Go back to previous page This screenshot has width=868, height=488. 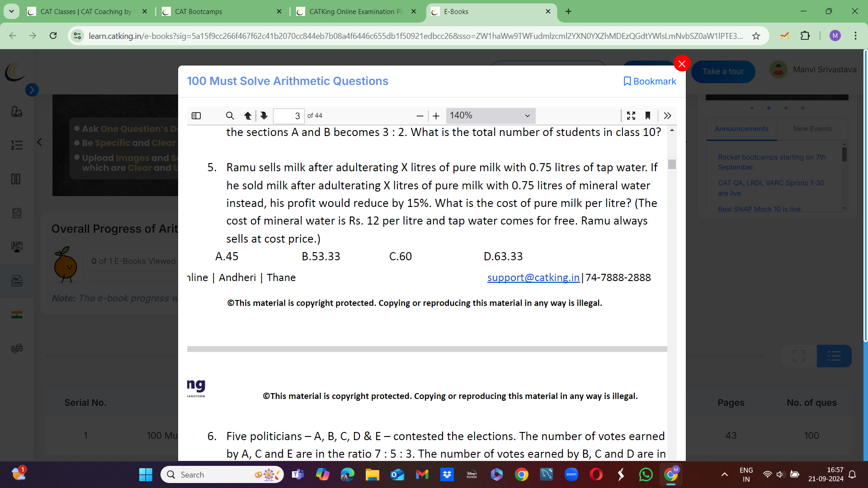[13, 36]
